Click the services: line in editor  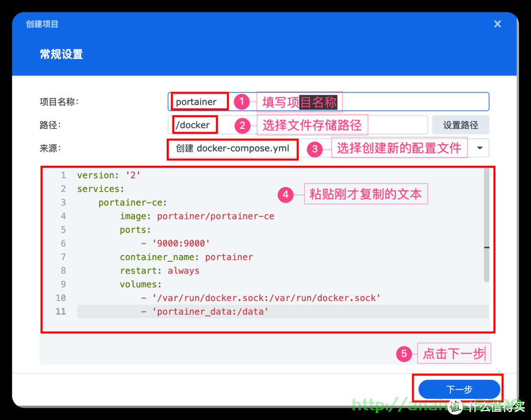click(101, 189)
